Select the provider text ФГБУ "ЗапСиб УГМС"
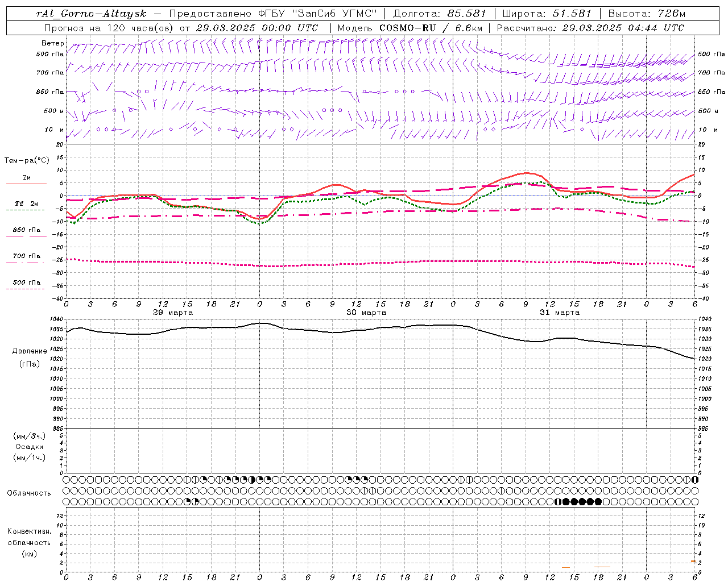The image size is (728, 582). 319,14
